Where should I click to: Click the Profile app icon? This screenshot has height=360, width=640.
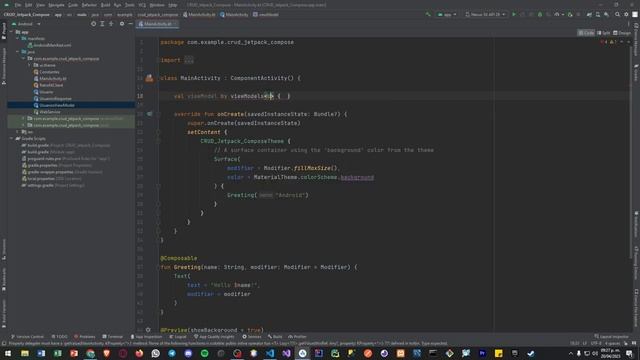pyautogui.click(x=557, y=14)
